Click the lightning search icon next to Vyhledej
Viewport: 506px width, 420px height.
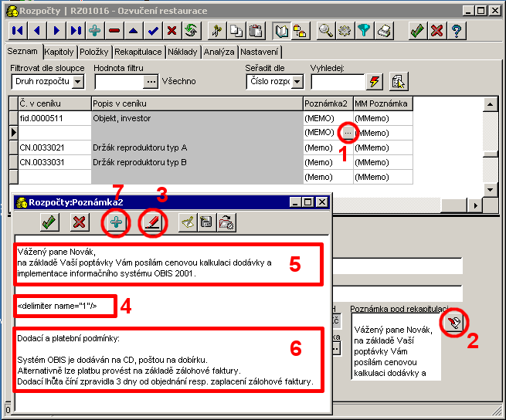coord(375,81)
